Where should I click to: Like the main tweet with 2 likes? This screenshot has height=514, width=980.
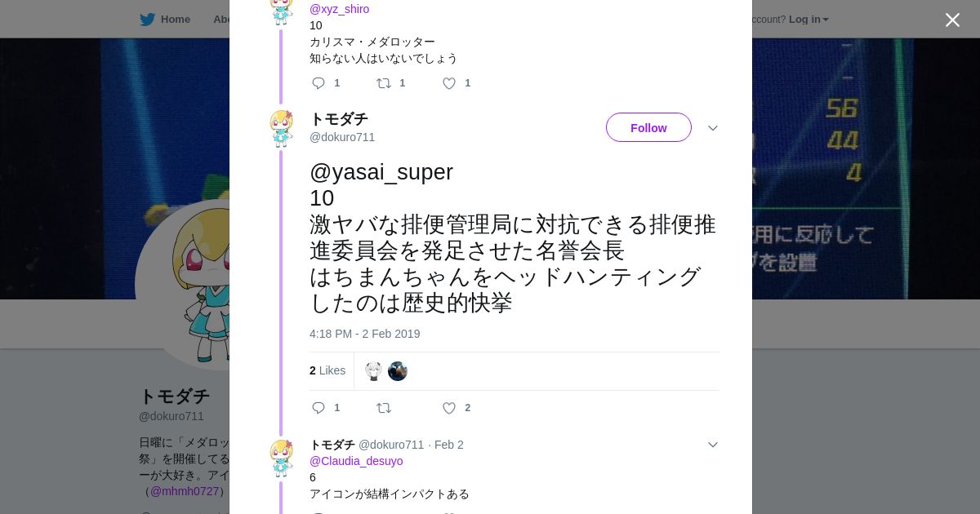pos(449,408)
